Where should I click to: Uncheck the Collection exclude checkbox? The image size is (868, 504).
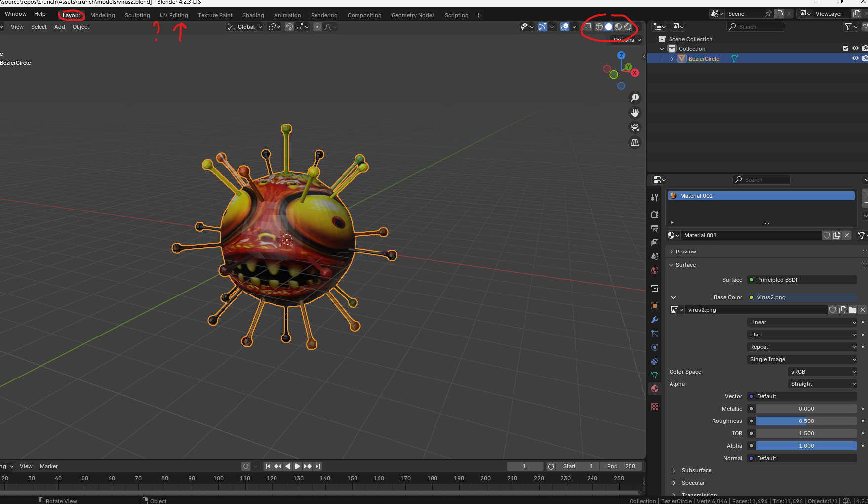(846, 48)
